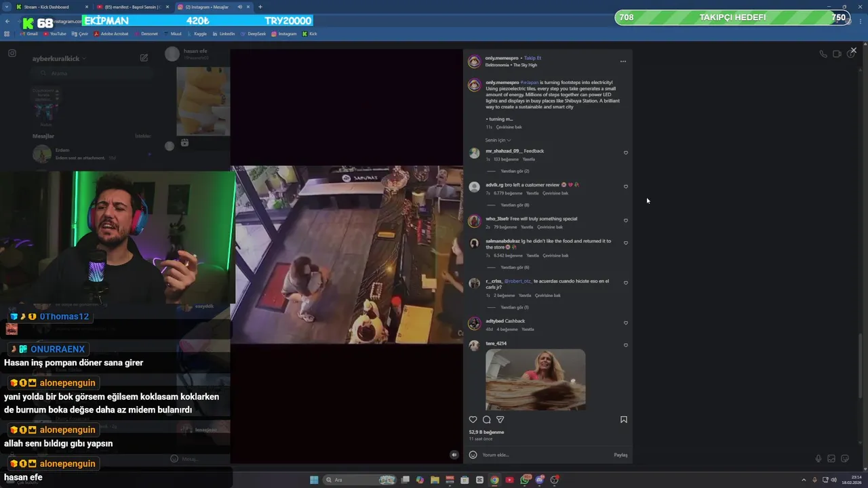The image size is (868, 488).
Task: Like who_3lsefr's comment
Action: (x=626, y=220)
